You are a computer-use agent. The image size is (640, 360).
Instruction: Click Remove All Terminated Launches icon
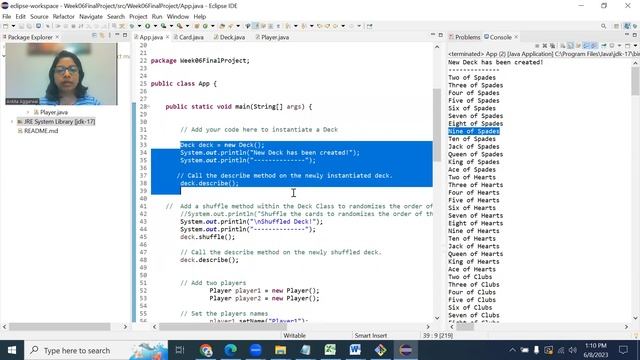tap(552, 46)
